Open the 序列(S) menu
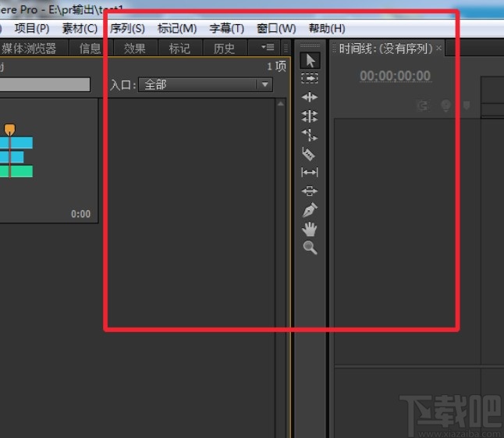 [127, 29]
